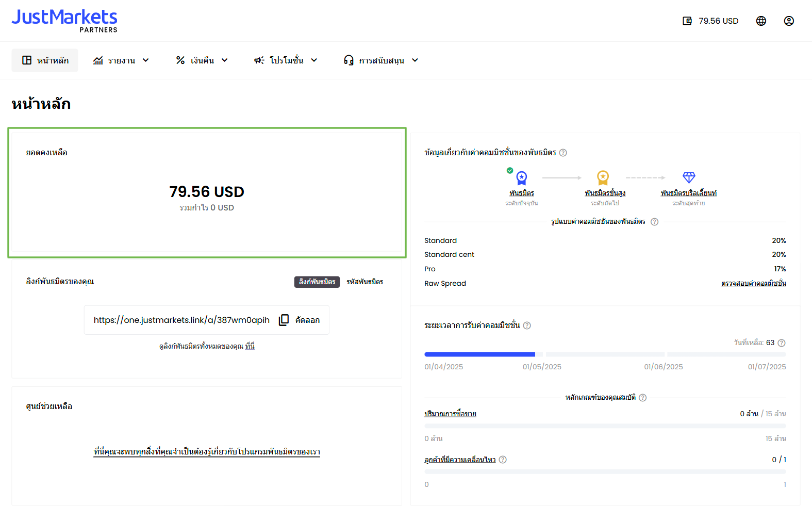Screen dimensions: 812x522
Task: Expand the การสนับสนุน dropdown chevron
Action: click(x=415, y=60)
